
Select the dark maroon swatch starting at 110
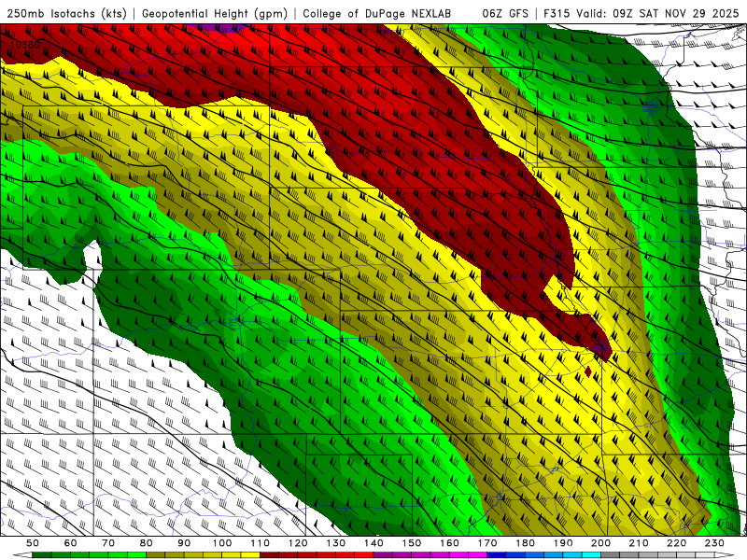point(269,555)
